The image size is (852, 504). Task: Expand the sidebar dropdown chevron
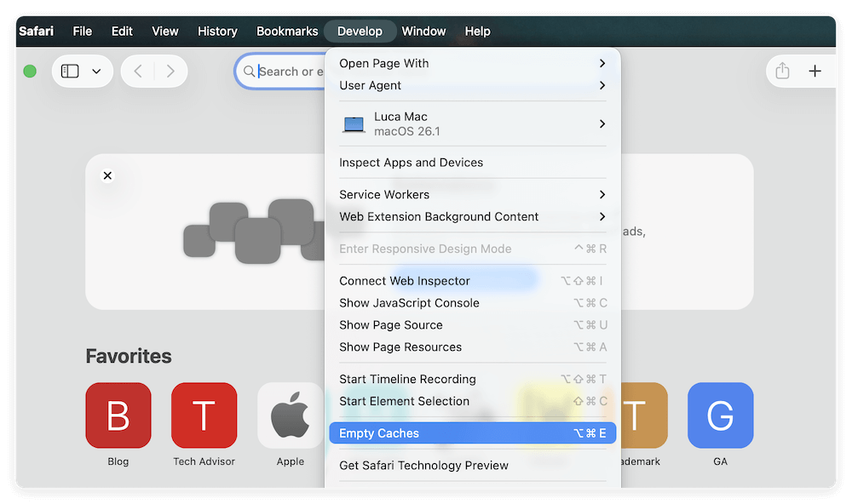click(96, 72)
